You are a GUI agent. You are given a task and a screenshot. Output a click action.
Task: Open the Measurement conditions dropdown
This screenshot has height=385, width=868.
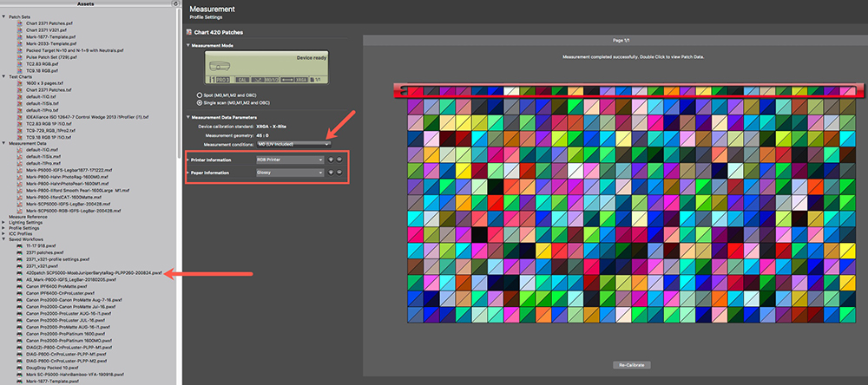pos(293,143)
